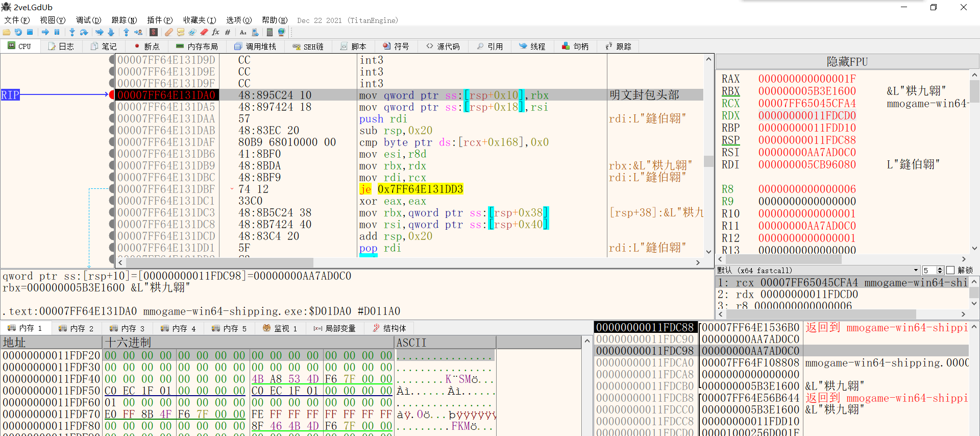
Task: Open the functions fx icon
Action: click(216, 32)
